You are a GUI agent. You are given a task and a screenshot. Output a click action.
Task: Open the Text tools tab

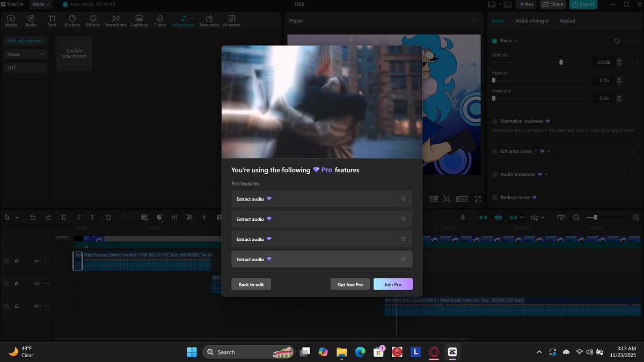[x=52, y=21]
